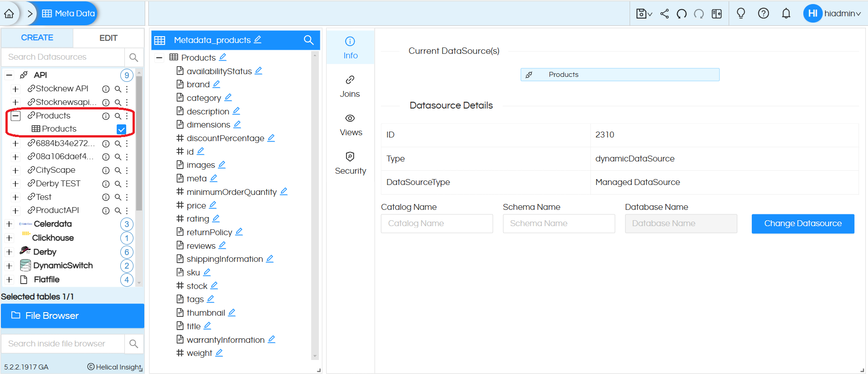Image resolution: width=868 pixels, height=374 pixels.
Task: Expand the DynamicSwitch datasource group
Action: [9, 266]
